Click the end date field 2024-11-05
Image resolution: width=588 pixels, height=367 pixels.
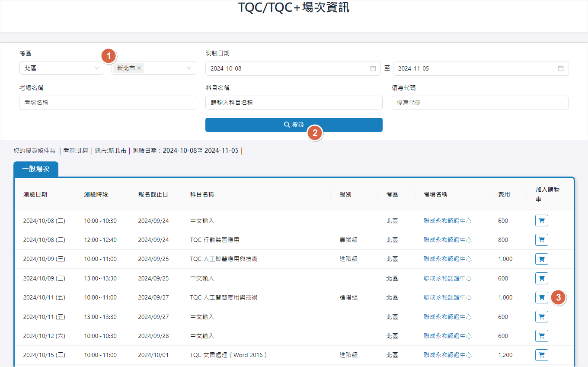coord(481,68)
